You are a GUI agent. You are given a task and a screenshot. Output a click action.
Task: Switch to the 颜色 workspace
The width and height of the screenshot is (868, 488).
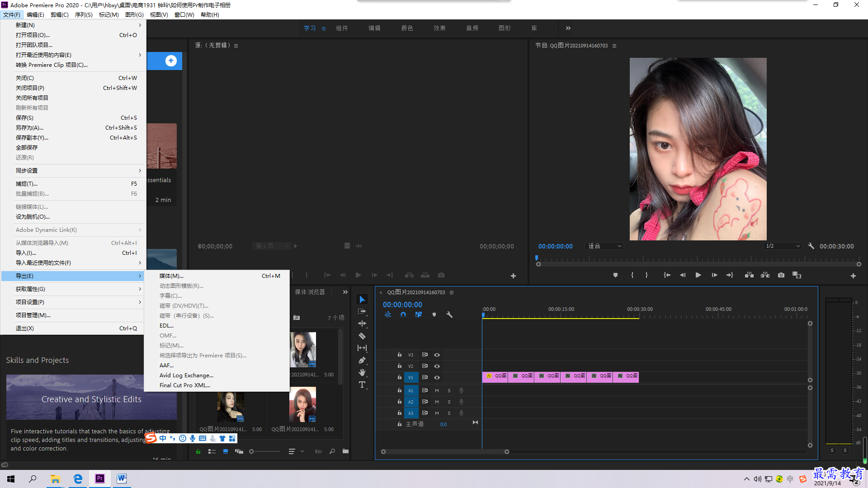(407, 28)
